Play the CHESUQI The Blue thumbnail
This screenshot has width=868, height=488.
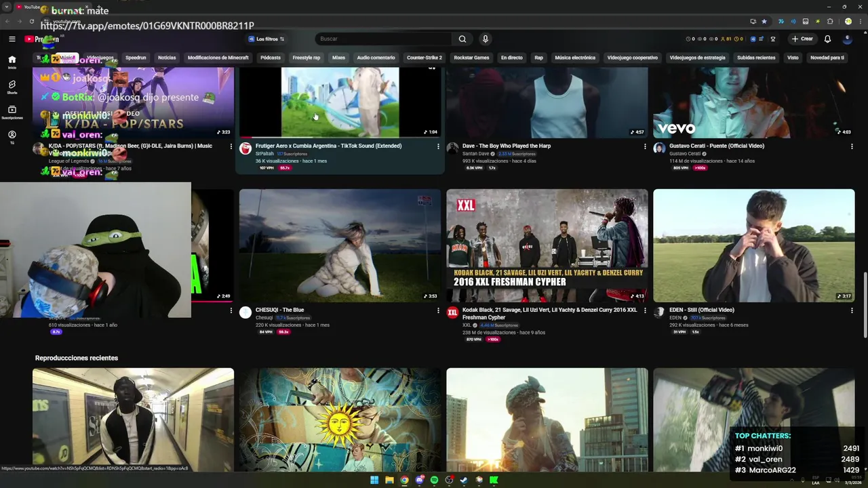point(340,245)
